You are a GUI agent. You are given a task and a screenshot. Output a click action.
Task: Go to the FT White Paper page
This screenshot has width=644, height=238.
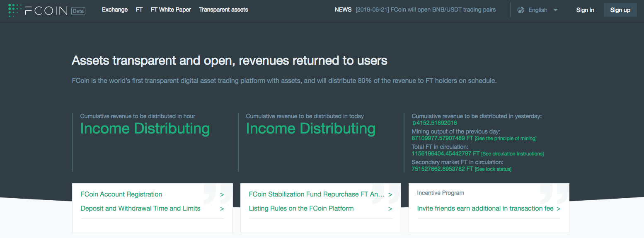(x=171, y=10)
